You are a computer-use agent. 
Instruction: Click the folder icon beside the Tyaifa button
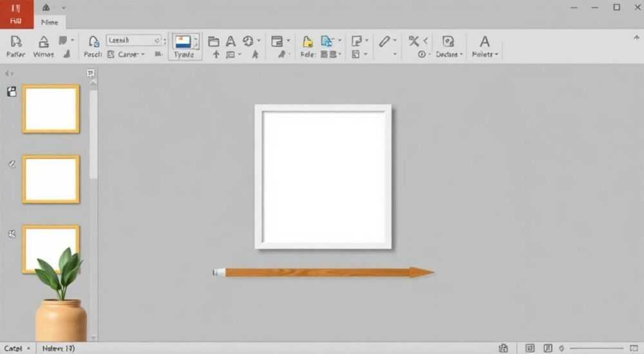pyautogui.click(x=213, y=41)
